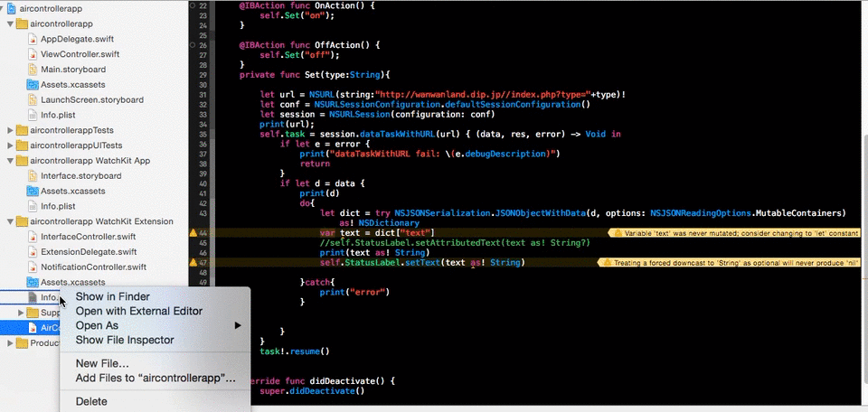Click the aircontrollerapp project file icon
868x412 pixels.
click(12, 9)
